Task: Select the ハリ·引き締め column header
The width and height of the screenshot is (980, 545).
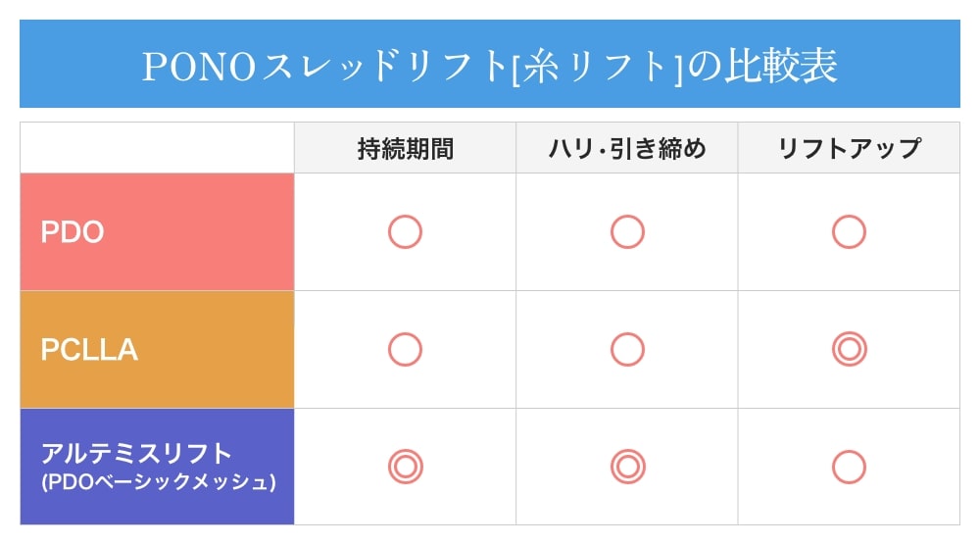Action: tap(627, 148)
